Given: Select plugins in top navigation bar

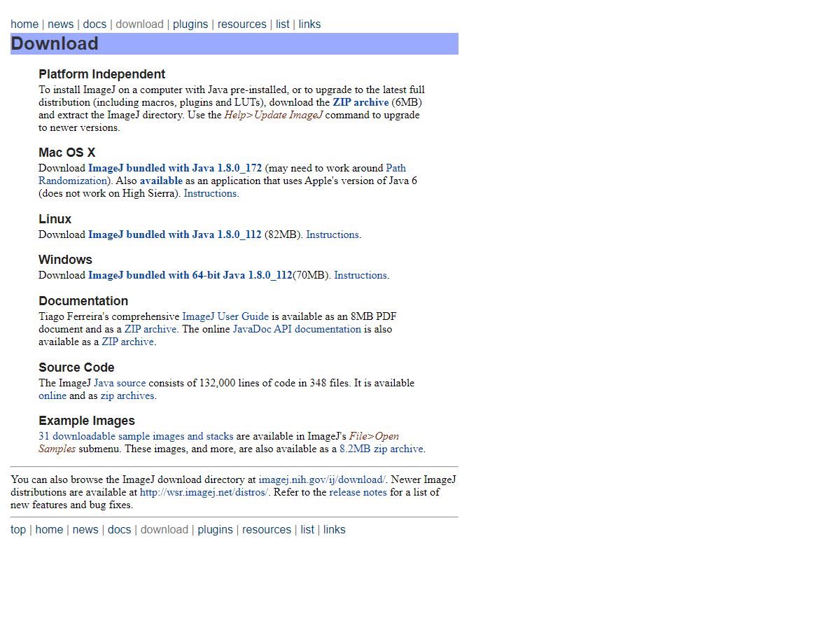Looking at the screenshot, I should click(190, 24).
